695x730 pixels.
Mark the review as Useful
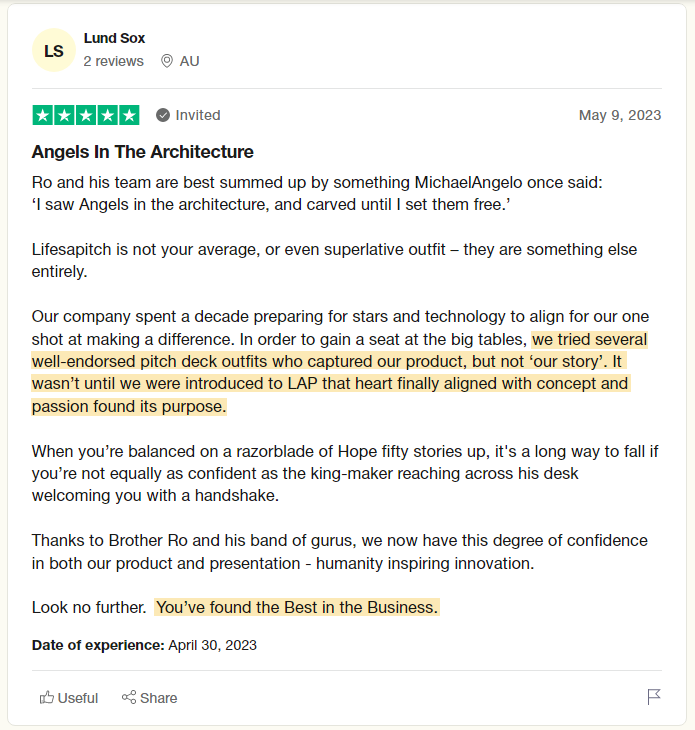69,698
